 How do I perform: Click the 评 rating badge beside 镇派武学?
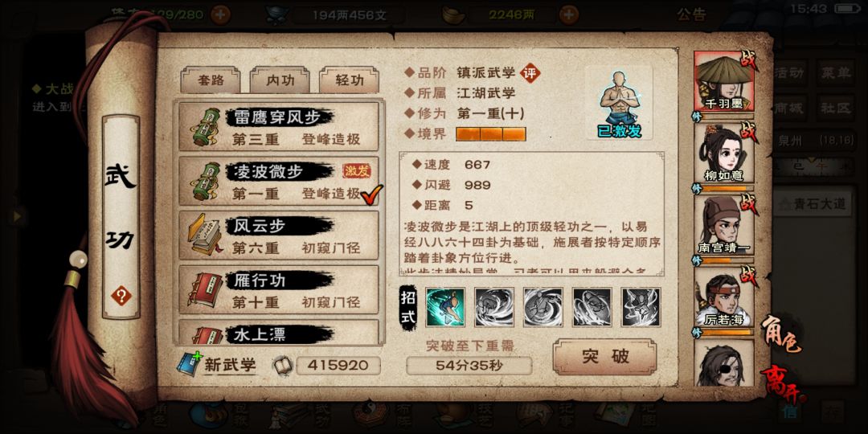pos(530,72)
